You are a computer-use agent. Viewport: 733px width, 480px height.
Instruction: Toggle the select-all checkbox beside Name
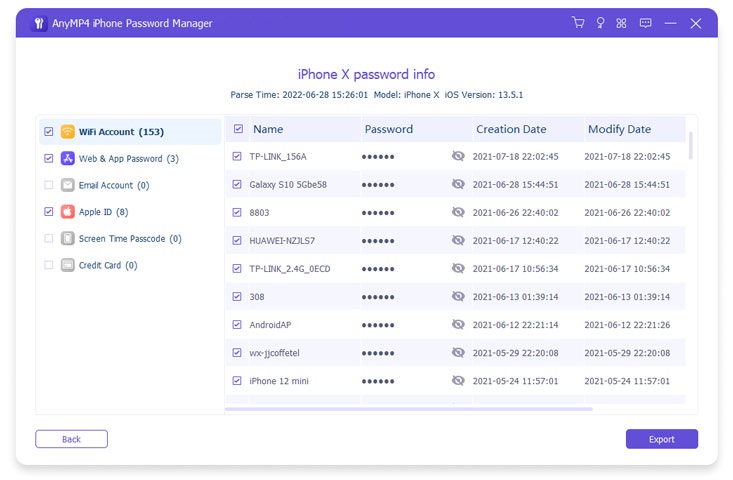[238, 129]
